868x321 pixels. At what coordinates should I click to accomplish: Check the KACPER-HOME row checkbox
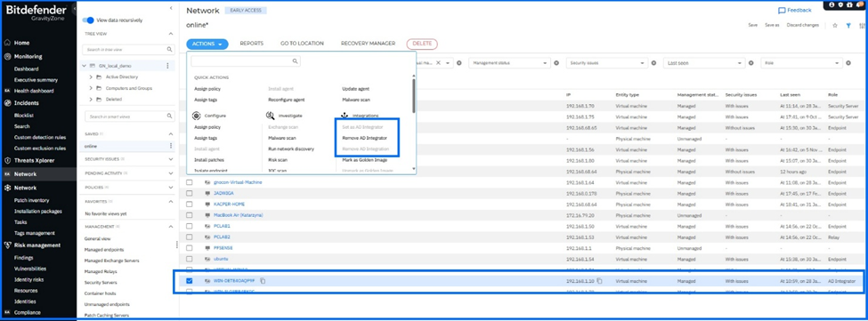click(x=190, y=205)
